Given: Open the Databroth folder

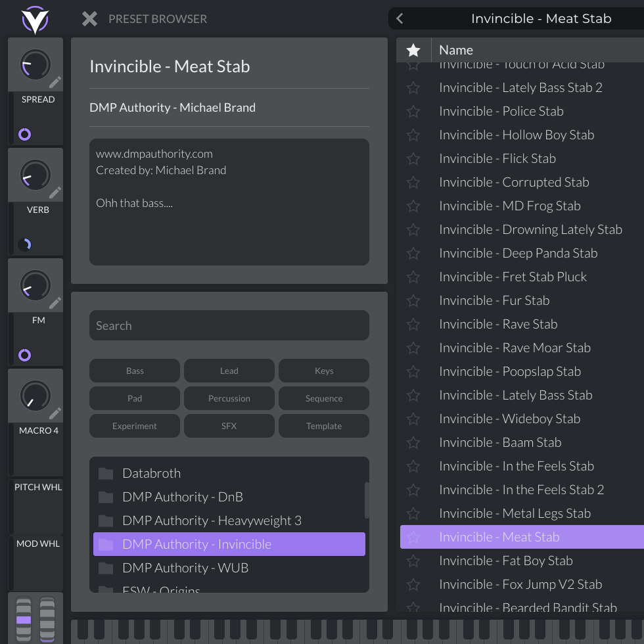Looking at the screenshot, I should 151,473.
